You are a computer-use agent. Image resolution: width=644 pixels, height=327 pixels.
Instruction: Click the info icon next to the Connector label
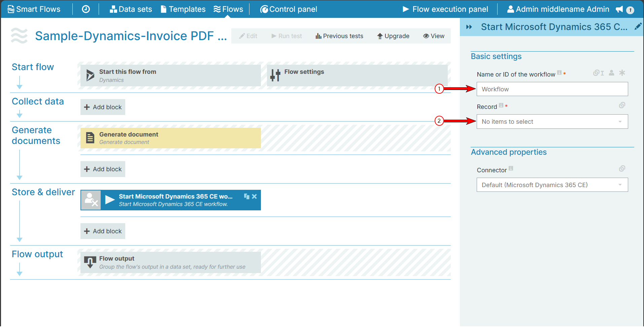tap(511, 168)
